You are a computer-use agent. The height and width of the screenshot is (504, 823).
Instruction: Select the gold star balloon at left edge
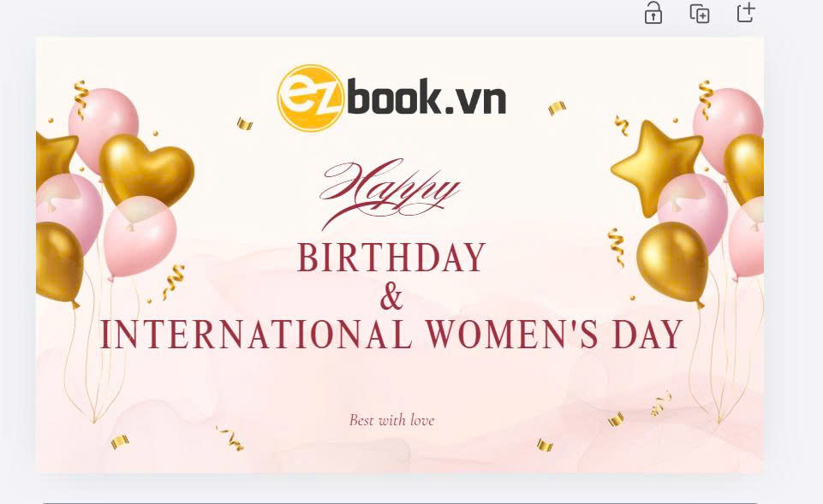point(57,157)
